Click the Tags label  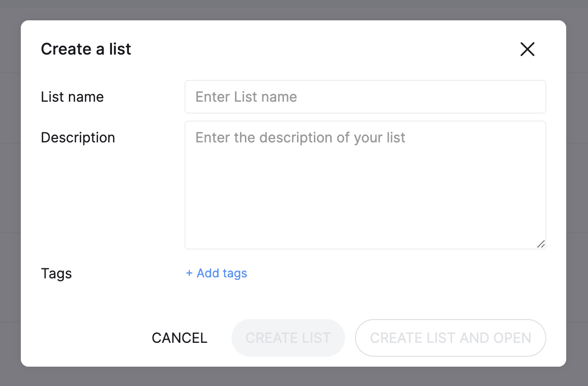(x=56, y=273)
